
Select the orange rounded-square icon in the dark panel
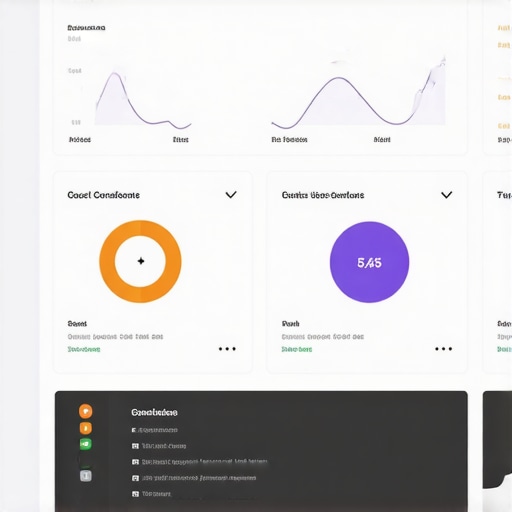pos(86,428)
